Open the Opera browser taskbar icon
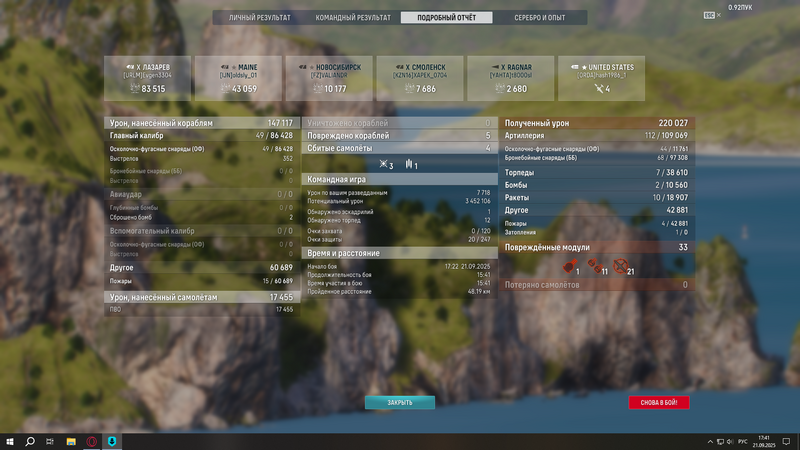Image resolution: width=800 pixels, height=450 pixels. 91,441
